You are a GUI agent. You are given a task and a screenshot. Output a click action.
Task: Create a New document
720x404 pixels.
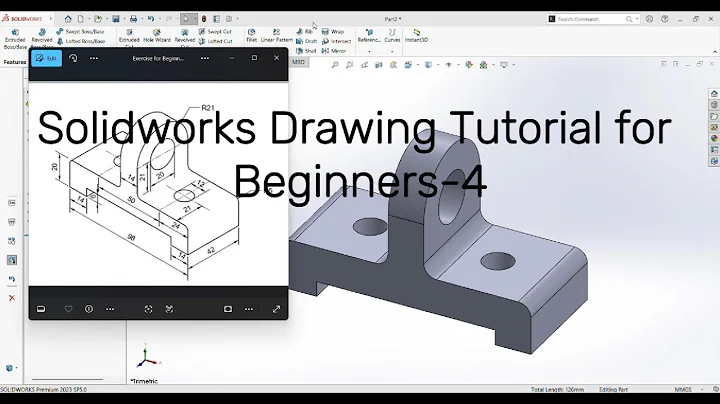point(81,19)
